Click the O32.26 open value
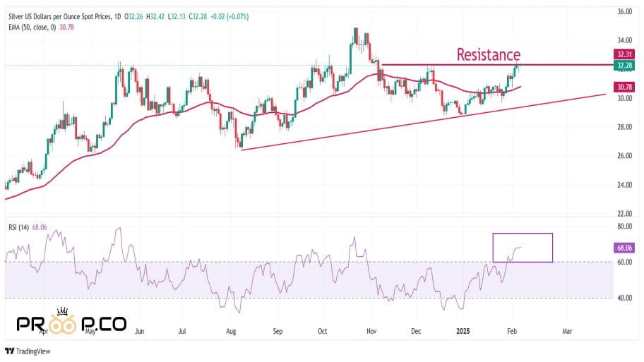 point(135,17)
